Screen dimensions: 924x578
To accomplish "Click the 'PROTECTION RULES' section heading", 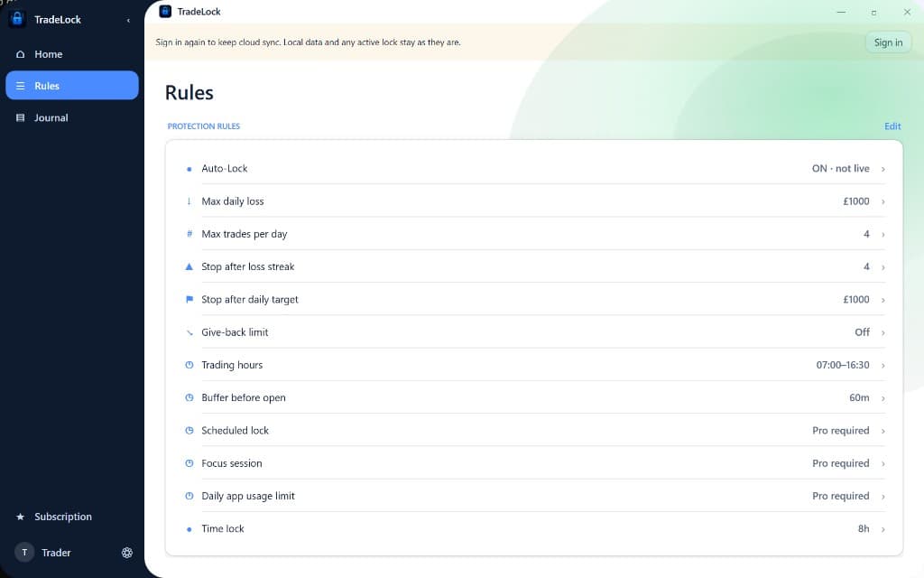I will tap(203, 126).
